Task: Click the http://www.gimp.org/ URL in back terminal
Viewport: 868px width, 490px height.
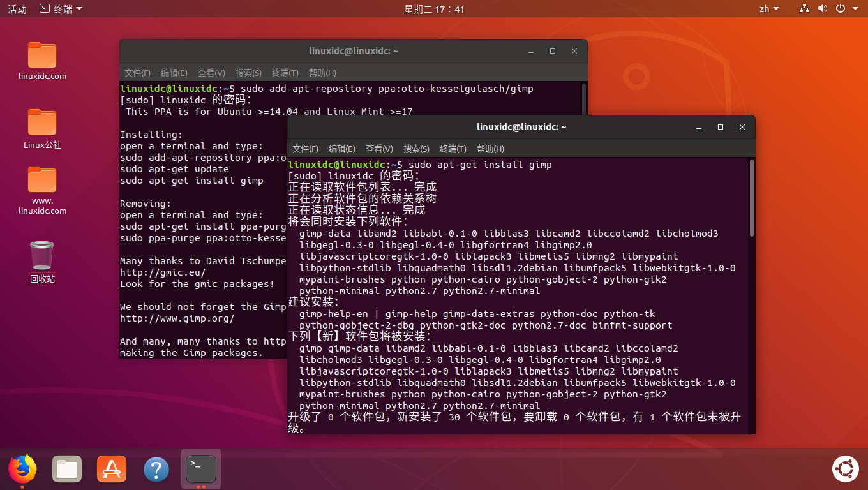Action: tap(177, 318)
